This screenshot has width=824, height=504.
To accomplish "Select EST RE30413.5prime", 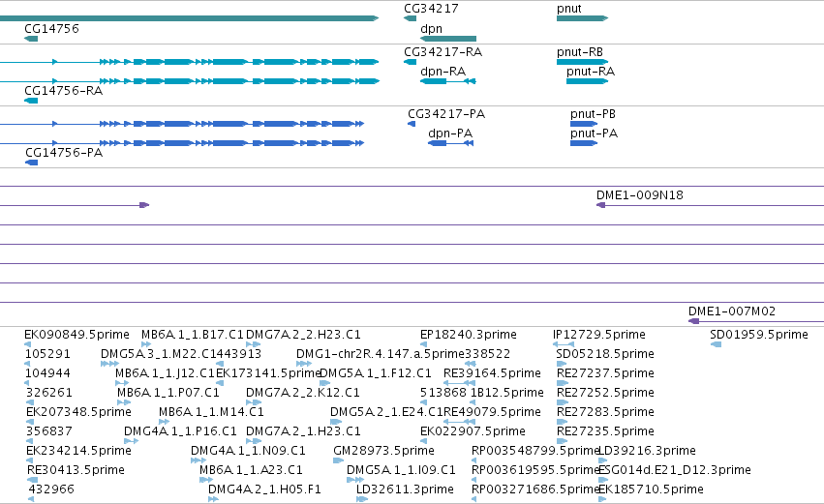I will click(x=76, y=470).
